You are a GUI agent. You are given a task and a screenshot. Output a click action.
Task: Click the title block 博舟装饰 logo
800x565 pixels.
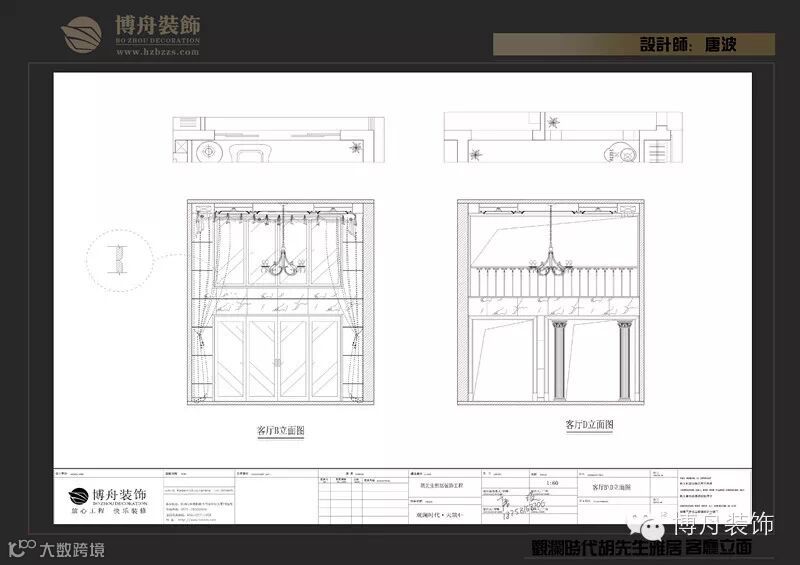[x=108, y=495]
